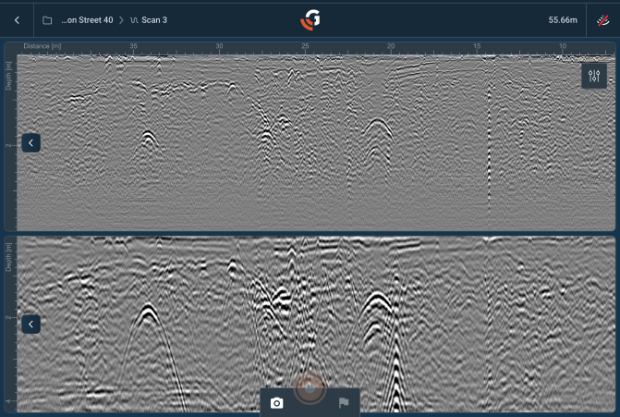
Task: Toggle the crossed-out antenna icon
Action: 603,20
